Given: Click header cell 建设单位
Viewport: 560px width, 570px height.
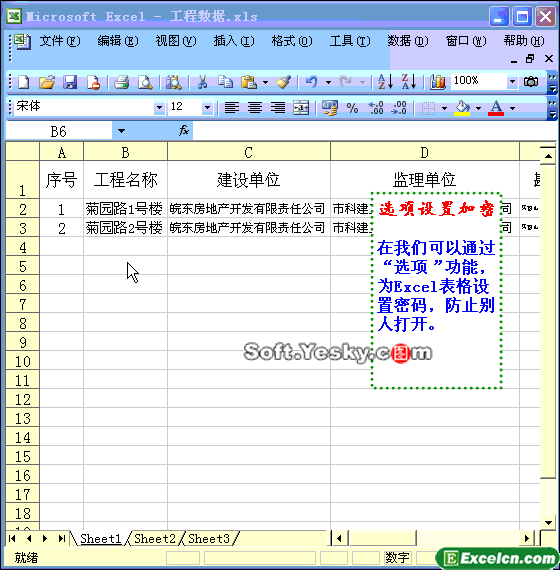Looking at the screenshot, I should point(249,180).
